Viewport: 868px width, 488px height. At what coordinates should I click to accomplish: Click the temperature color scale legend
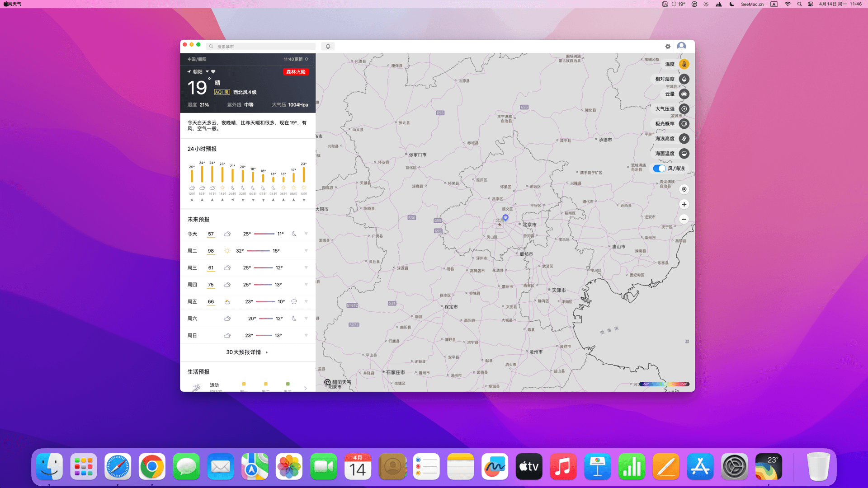(664, 384)
